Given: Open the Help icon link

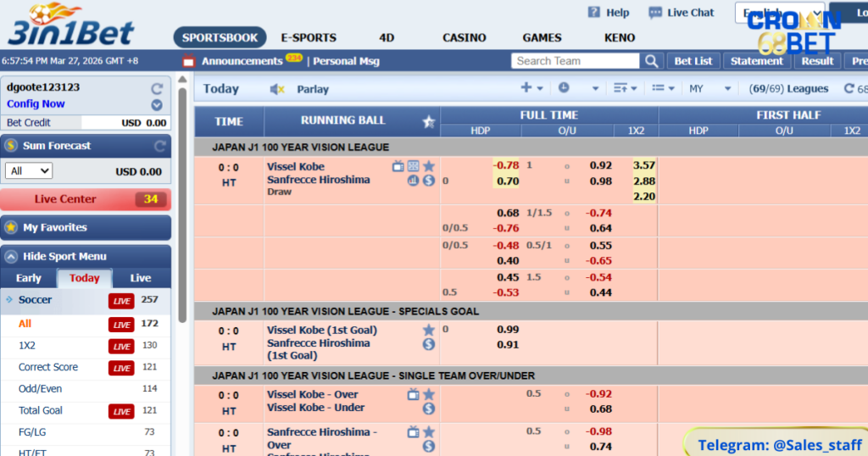Looking at the screenshot, I should click(594, 12).
